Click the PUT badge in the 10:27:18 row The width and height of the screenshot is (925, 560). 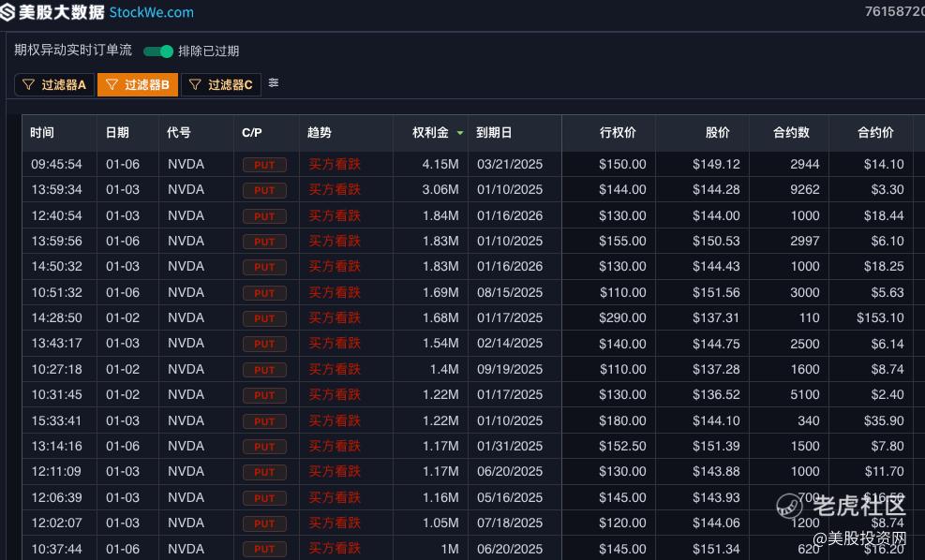pyautogui.click(x=264, y=370)
